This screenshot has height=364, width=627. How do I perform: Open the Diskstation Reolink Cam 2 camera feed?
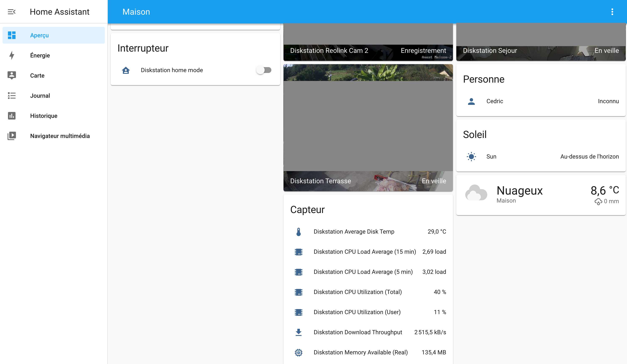tap(368, 42)
